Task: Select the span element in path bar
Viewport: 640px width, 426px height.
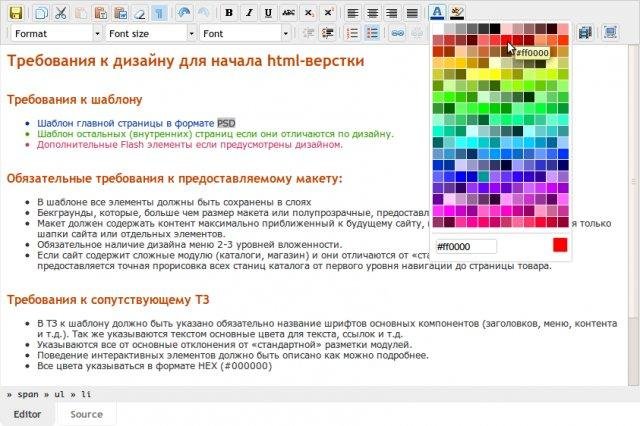Action: coord(28,394)
